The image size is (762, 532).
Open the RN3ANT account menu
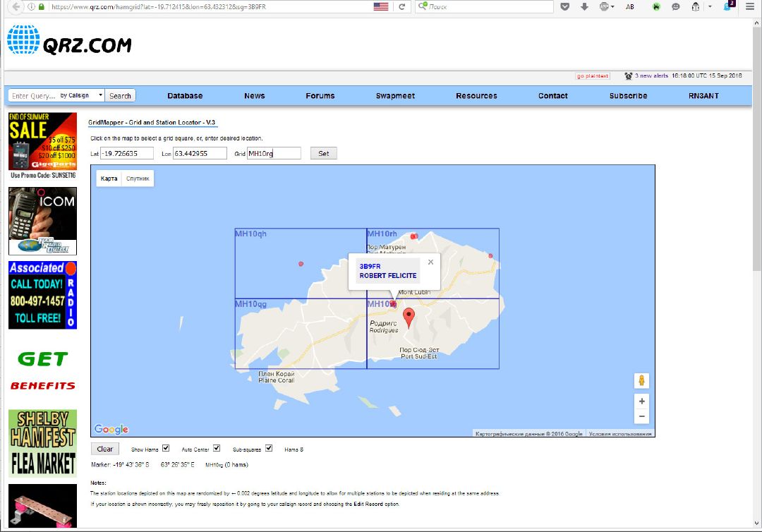tap(703, 96)
